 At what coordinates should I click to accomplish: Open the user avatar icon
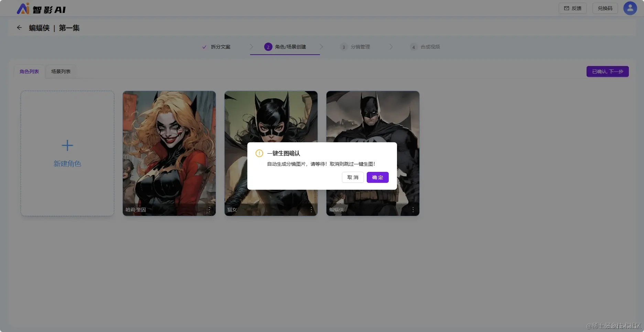[x=630, y=8]
